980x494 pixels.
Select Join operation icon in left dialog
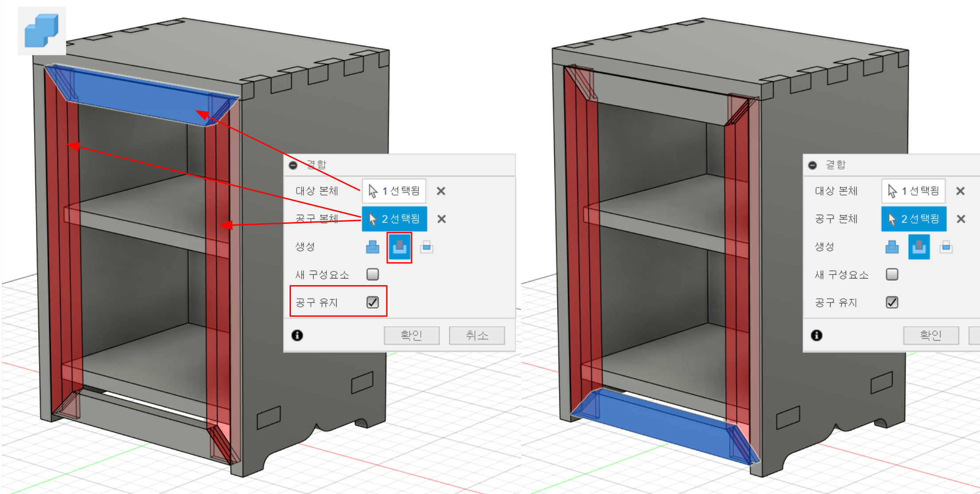click(x=372, y=247)
